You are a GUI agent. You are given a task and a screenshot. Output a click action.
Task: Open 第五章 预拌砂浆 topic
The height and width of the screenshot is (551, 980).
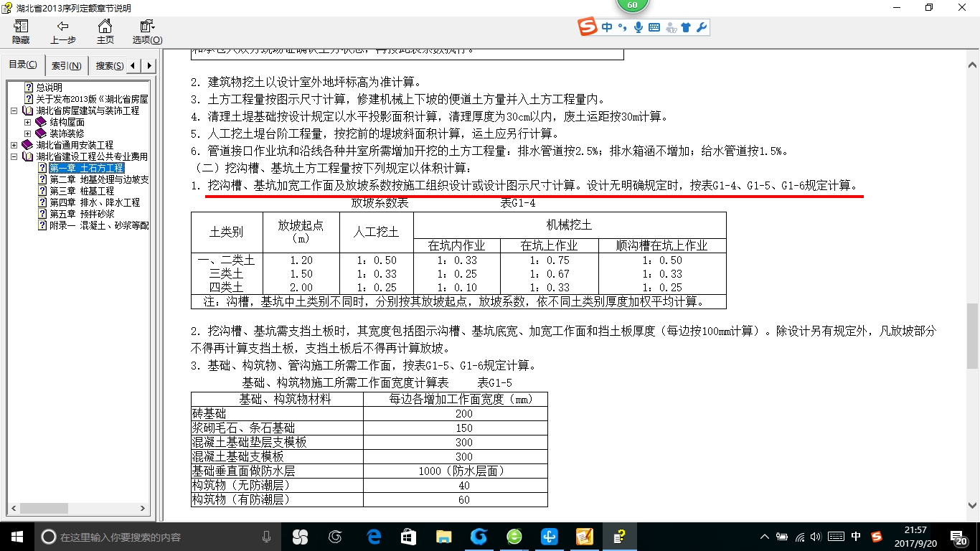82,214
